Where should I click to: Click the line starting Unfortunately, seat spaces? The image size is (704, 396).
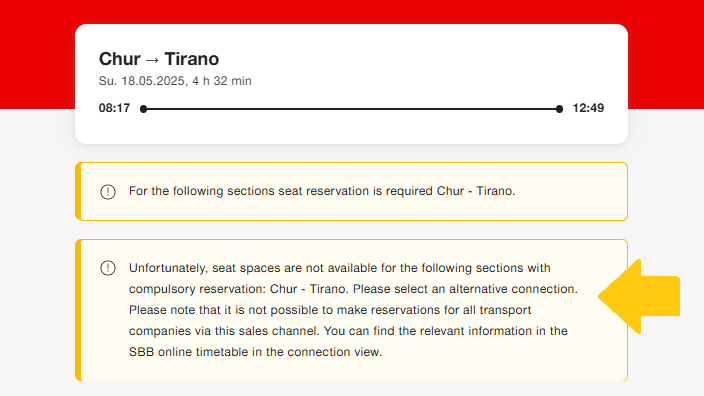coord(340,268)
